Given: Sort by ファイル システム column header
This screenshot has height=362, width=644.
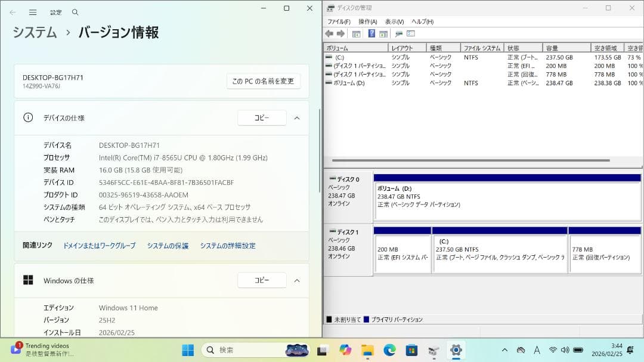Looking at the screenshot, I should [x=482, y=48].
